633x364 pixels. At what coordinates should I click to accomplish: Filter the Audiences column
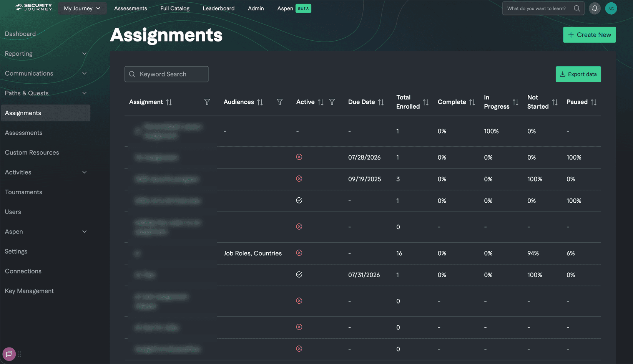(x=280, y=102)
